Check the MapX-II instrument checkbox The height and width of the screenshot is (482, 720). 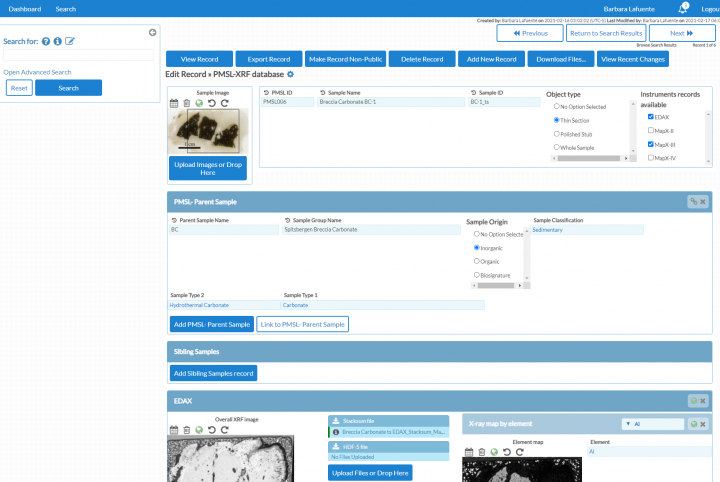[651, 130]
